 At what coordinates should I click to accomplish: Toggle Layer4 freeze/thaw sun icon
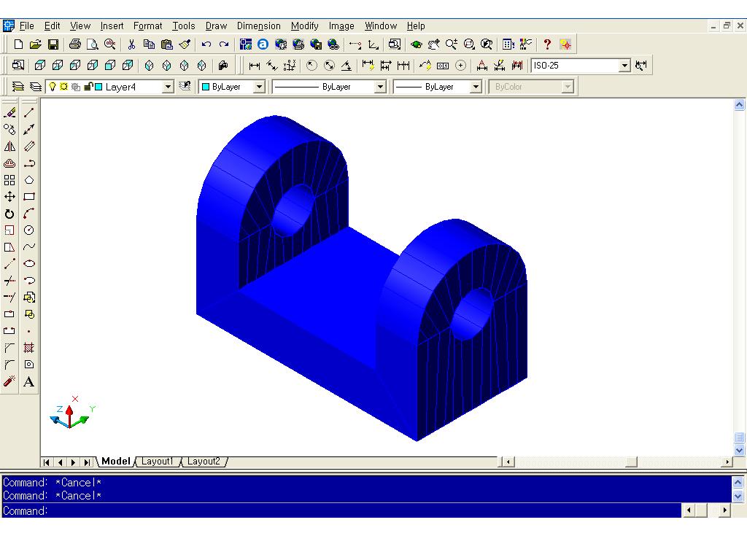(x=64, y=87)
